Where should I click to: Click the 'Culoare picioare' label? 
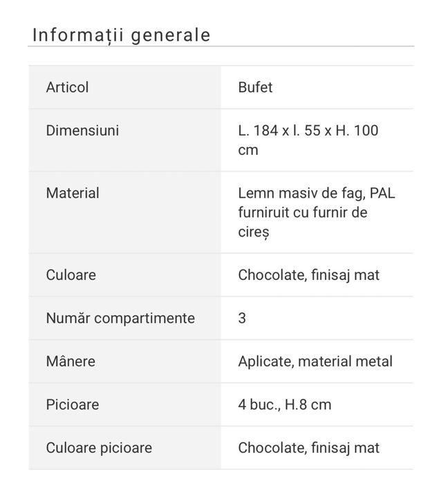coord(99,448)
